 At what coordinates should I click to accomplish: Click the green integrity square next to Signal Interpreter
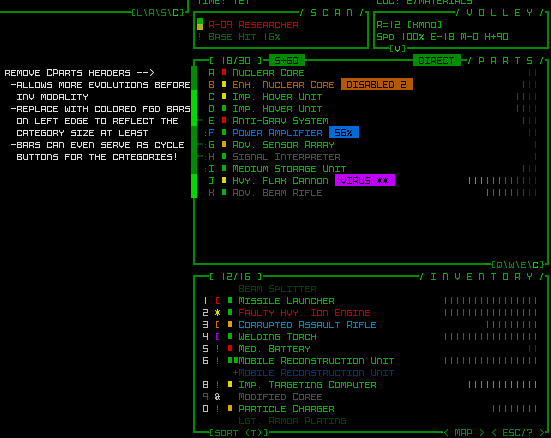[x=224, y=156]
